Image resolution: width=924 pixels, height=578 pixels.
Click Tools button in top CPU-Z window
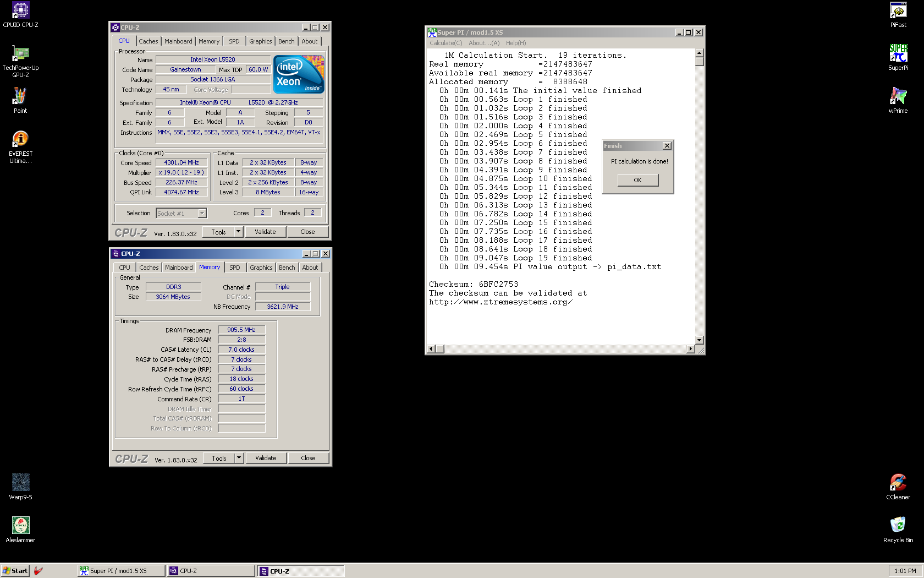[x=218, y=232]
